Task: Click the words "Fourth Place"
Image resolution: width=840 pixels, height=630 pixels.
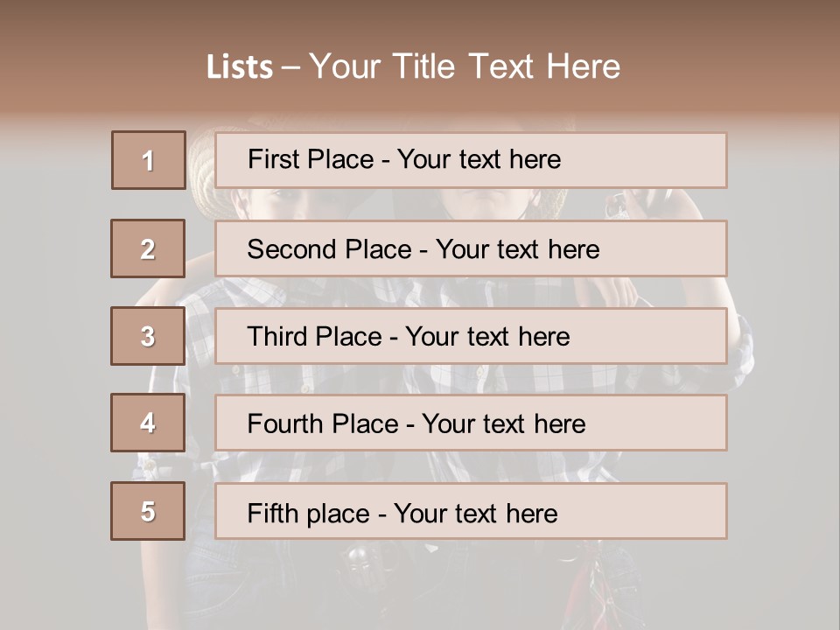Action: [x=321, y=424]
